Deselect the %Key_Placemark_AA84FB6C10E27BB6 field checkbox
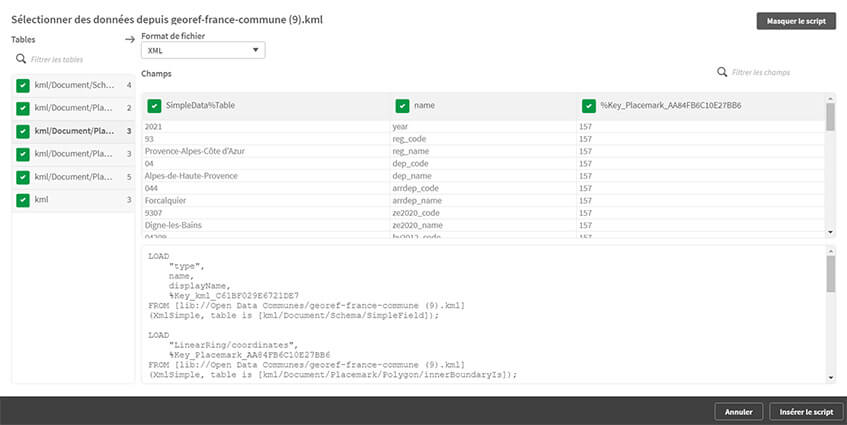The image size is (847, 425). 588,105
